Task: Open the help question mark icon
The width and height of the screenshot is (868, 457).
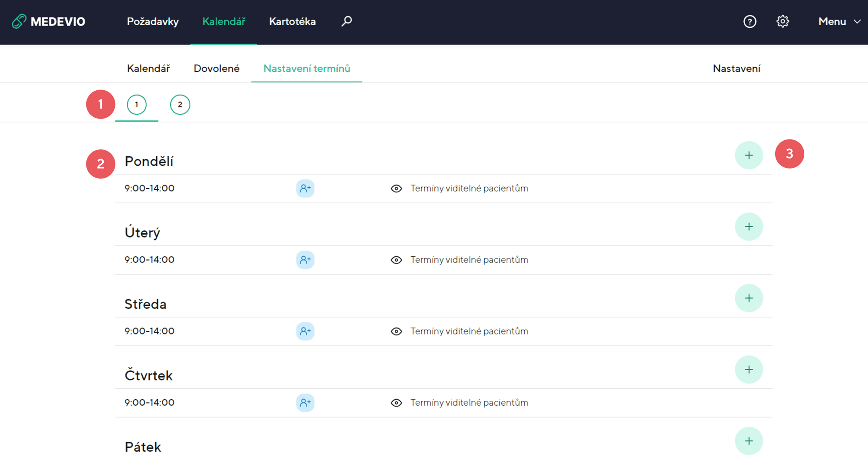Action: [750, 21]
